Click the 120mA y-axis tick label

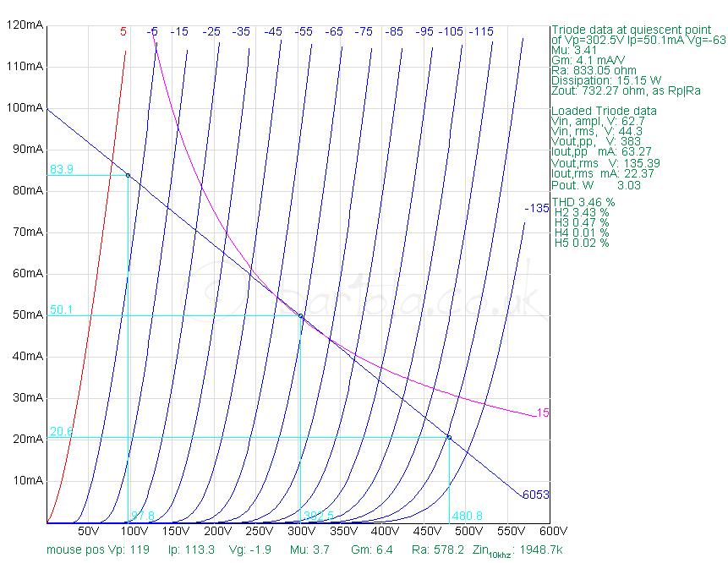[25, 25]
